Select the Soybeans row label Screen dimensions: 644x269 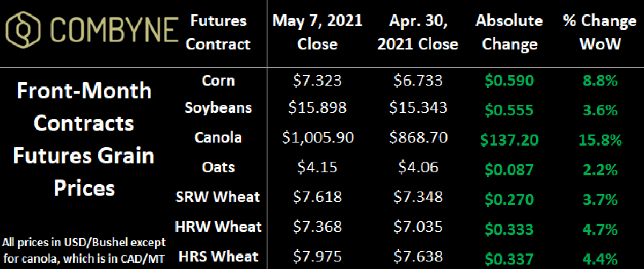click(x=218, y=107)
